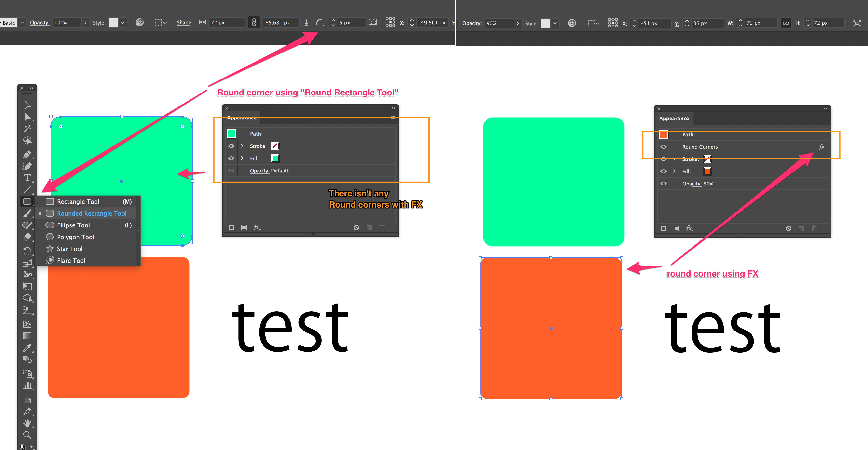Screen dimensions: 868x450
Task: Select the Magic Wand tool
Action: (x=27, y=129)
